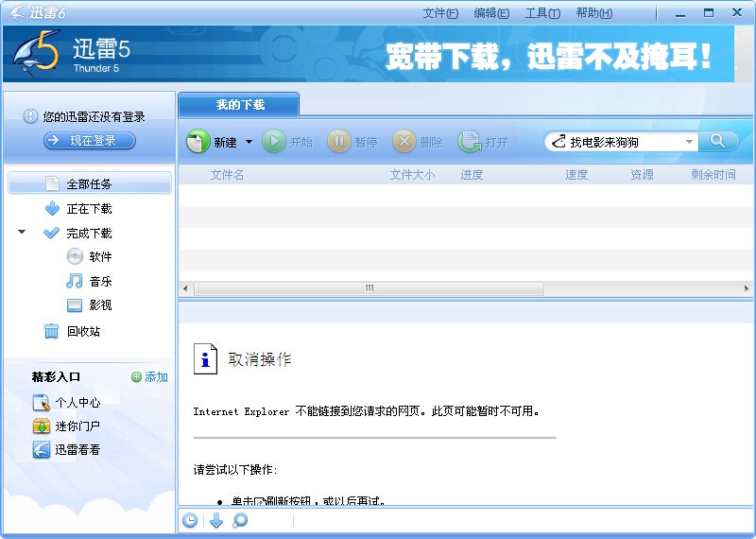Click the down-arrow icon in bottom bar
Image resolution: width=756 pixels, height=539 pixels.
click(215, 520)
